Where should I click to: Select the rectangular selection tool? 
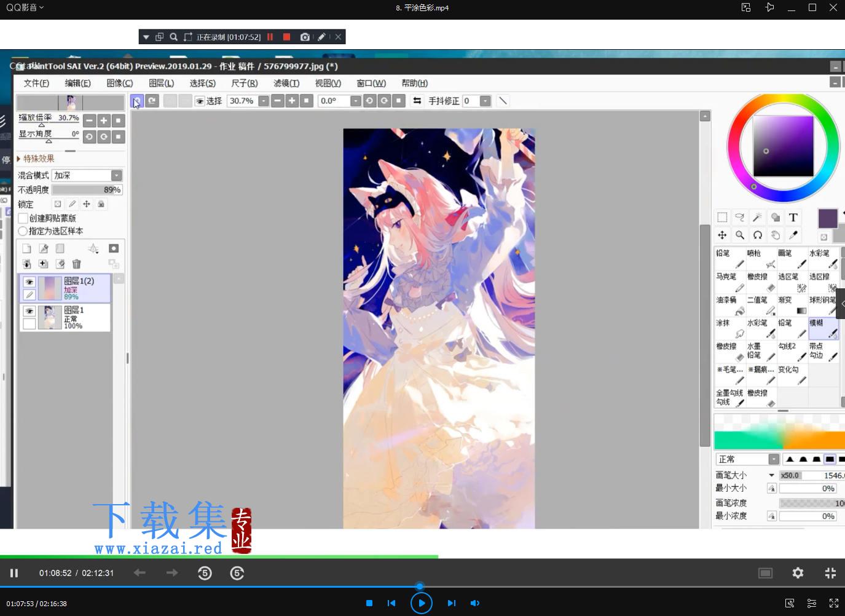click(x=722, y=217)
